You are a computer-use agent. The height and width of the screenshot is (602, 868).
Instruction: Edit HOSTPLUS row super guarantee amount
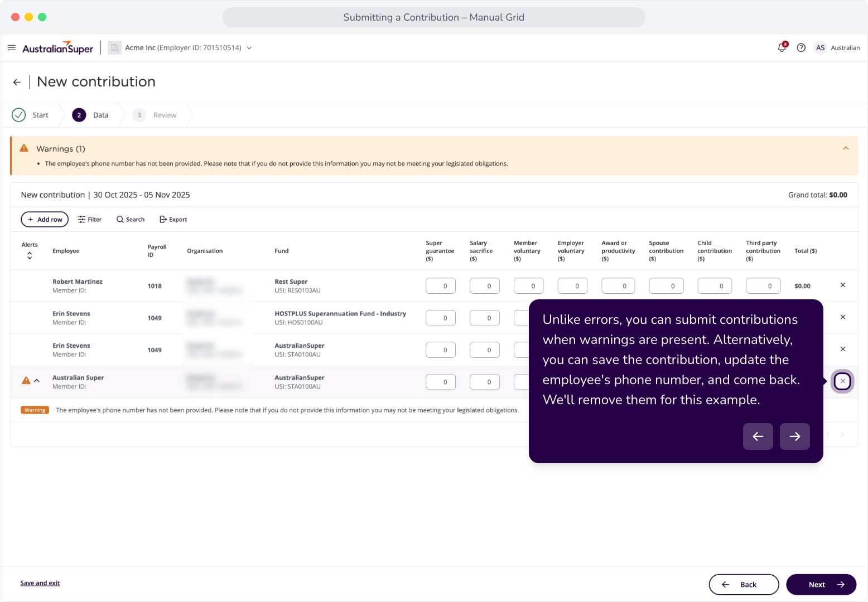click(441, 318)
